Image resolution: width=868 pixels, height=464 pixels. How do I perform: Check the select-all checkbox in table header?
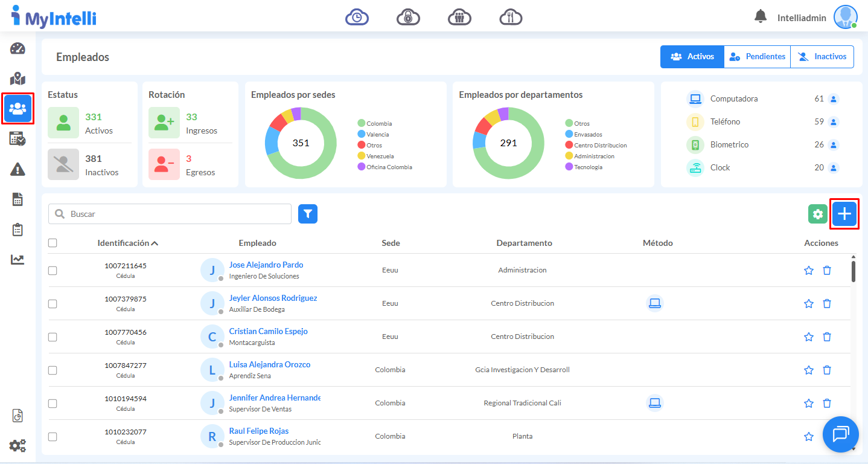(53, 243)
